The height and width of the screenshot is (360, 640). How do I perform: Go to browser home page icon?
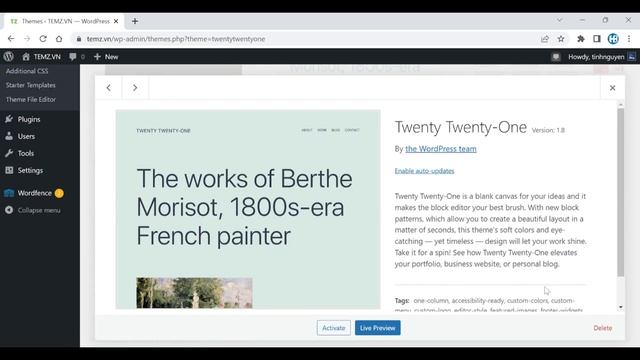coord(59,39)
